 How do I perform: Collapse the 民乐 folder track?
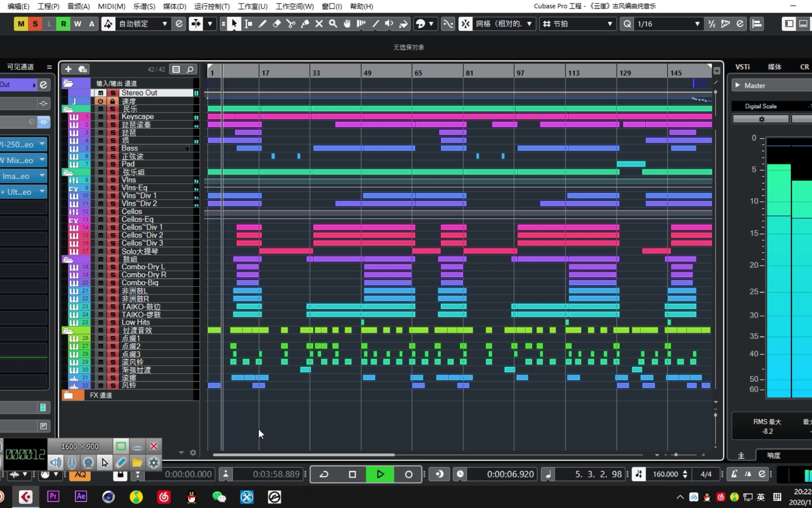pyautogui.click(x=68, y=109)
